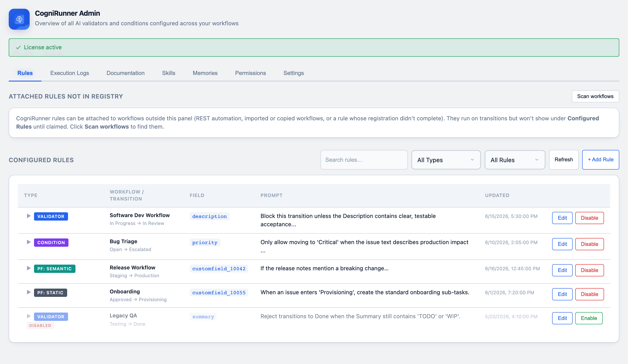The width and height of the screenshot is (628, 364).
Task: Expand the Bug Triage rule row
Action: point(29,242)
